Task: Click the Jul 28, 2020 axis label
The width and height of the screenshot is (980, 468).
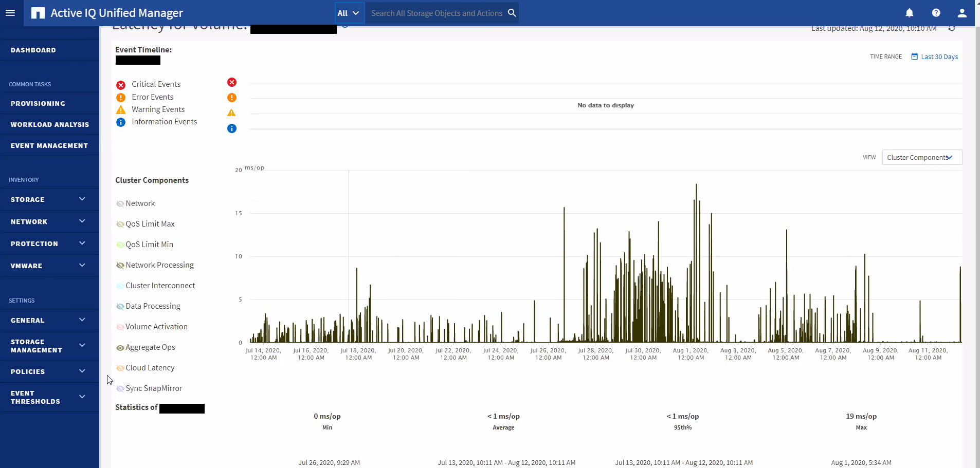Action: click(596, 354)
